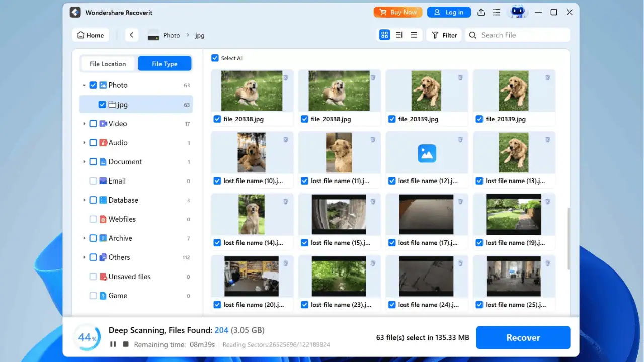
Task: Select lost file name (25).j... file name
Action: 515,305
